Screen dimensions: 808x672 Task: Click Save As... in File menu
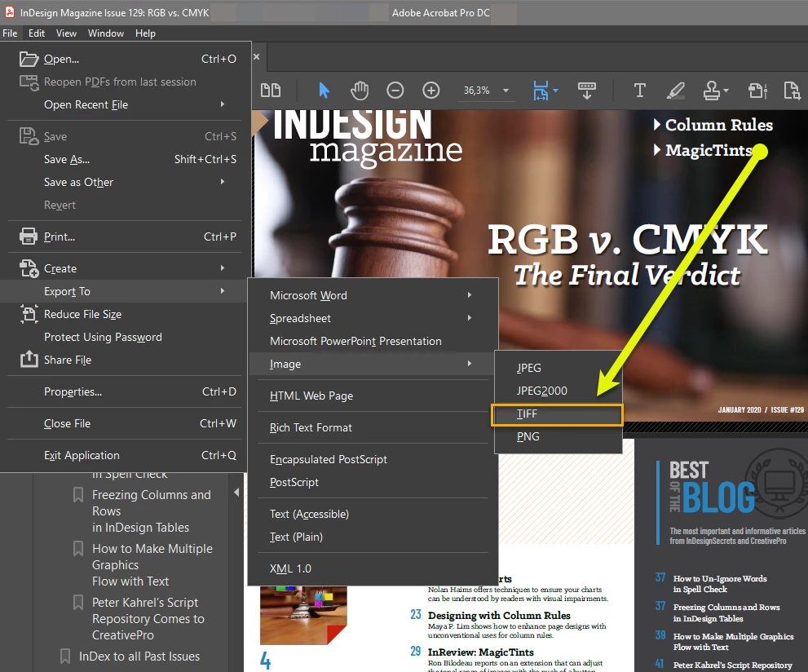[124, 159]
